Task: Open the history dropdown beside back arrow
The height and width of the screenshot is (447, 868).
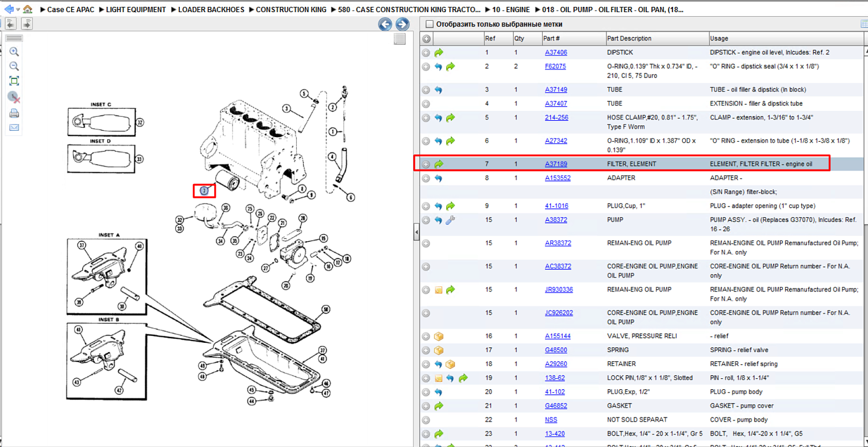Action: (x=18, y=10)
